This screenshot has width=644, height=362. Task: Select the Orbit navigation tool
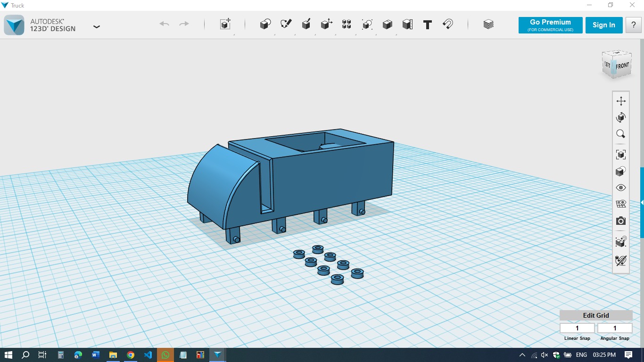click(621, 117)
